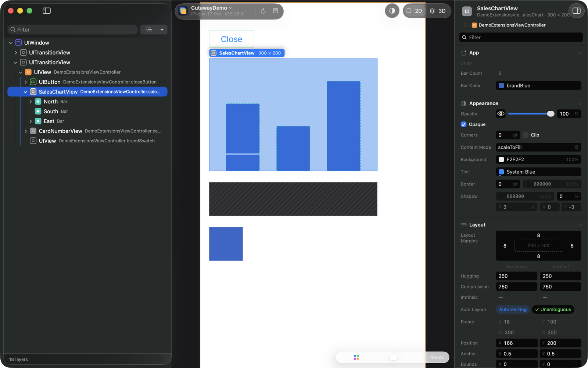
Task: Click the Hugging horizontal 250 field
Action: point(516,276)
